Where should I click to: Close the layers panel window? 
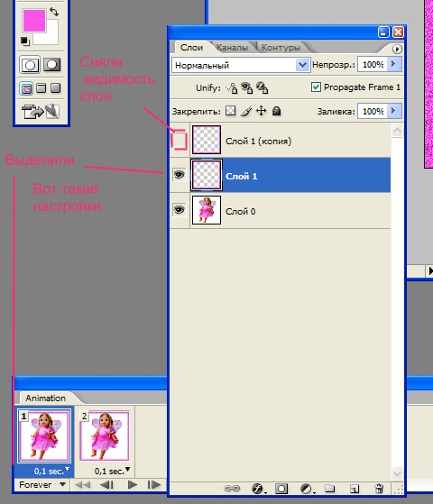click(398, 32)
